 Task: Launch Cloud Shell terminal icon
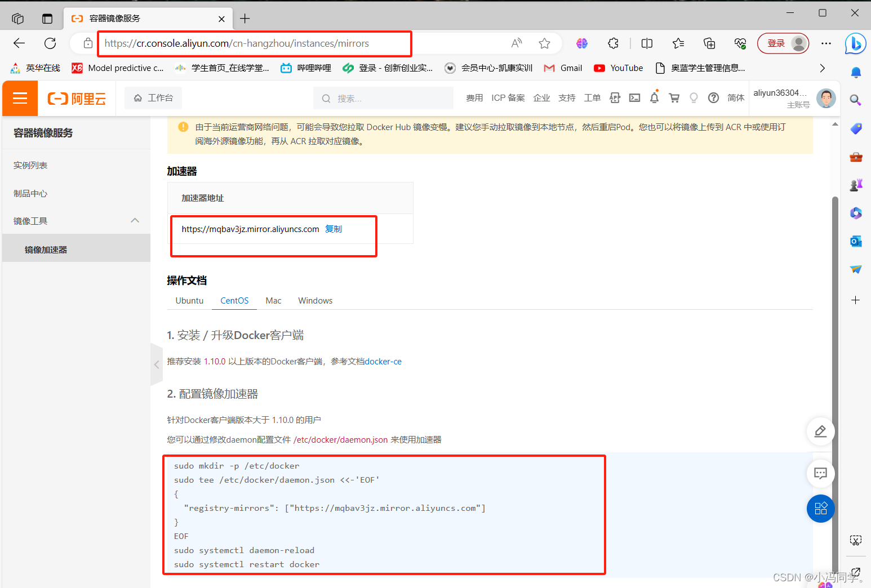pos(634,98)
